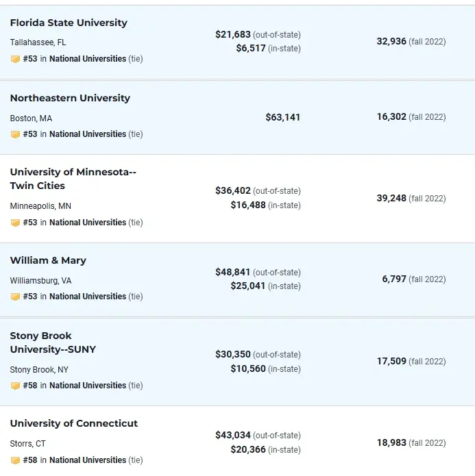Click Stony Brook's $30,350 out-of-state tuition
475x476 pixels.
(x=233, y=354)
